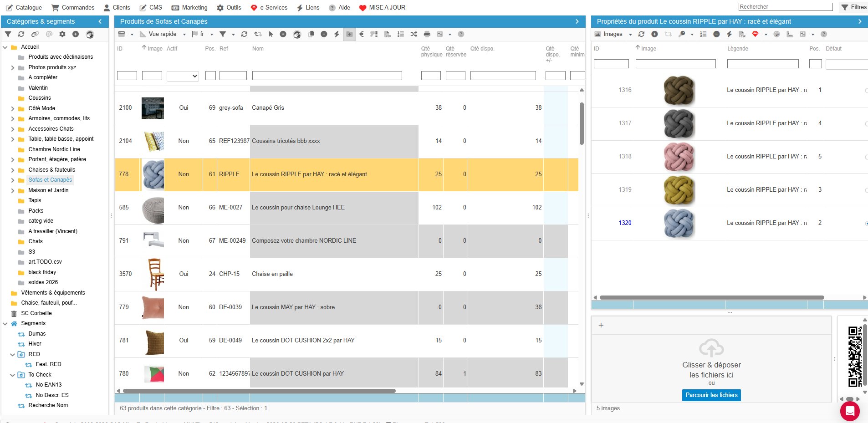Click the shuffle arrows icon in product toolbar
The image size is (868, 423).
[x=414, y=34]
